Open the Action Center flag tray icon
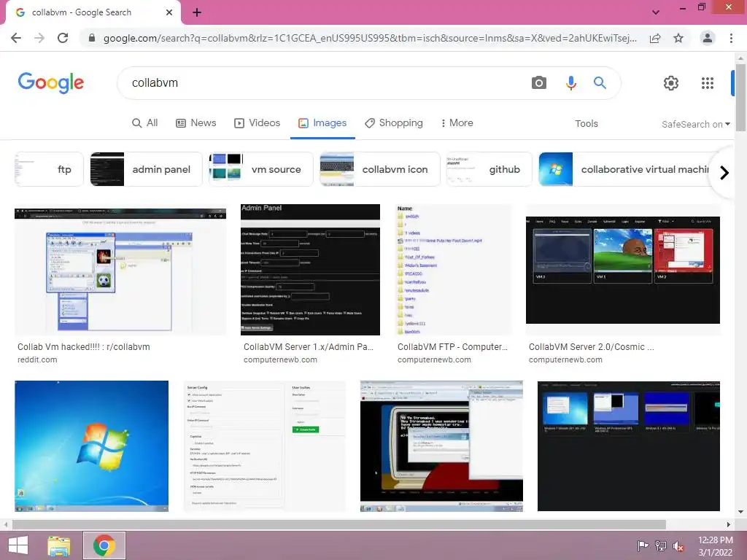 pos(643,546)
